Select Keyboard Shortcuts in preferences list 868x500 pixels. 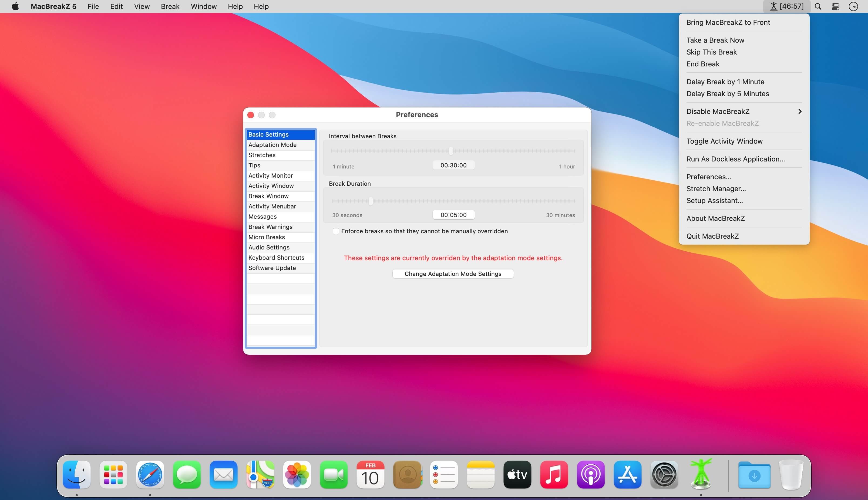281,258
